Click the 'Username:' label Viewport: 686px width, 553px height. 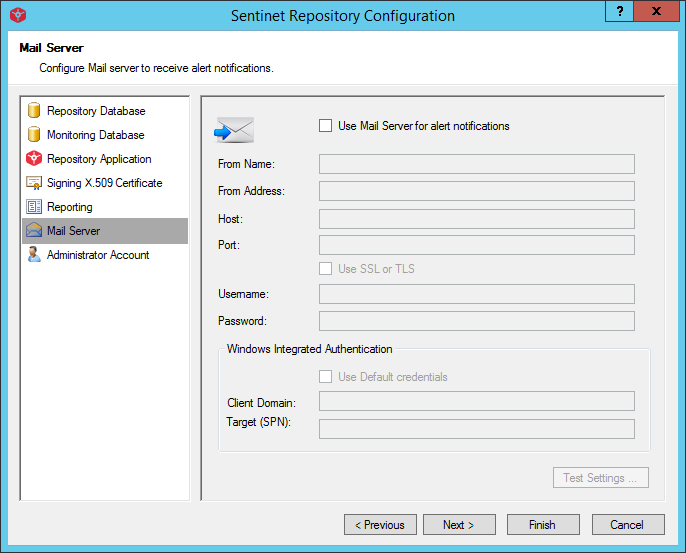(x=243, y=294)
